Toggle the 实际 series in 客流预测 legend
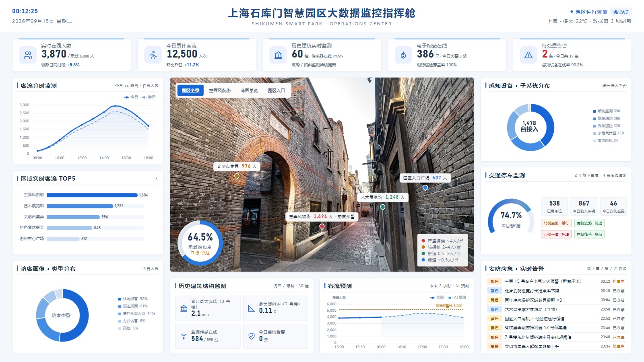The width and height of the screenshot is (644, 362). click(437, 298)
